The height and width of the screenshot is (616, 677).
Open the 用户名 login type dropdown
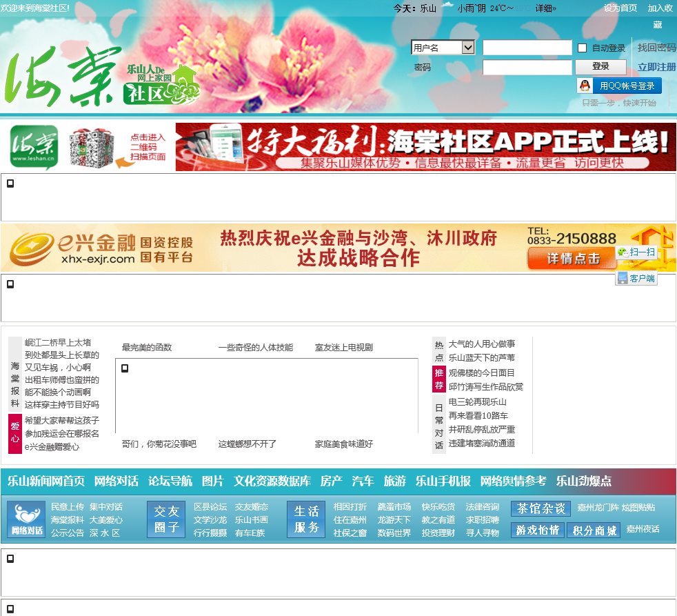[x=443, y=48]
